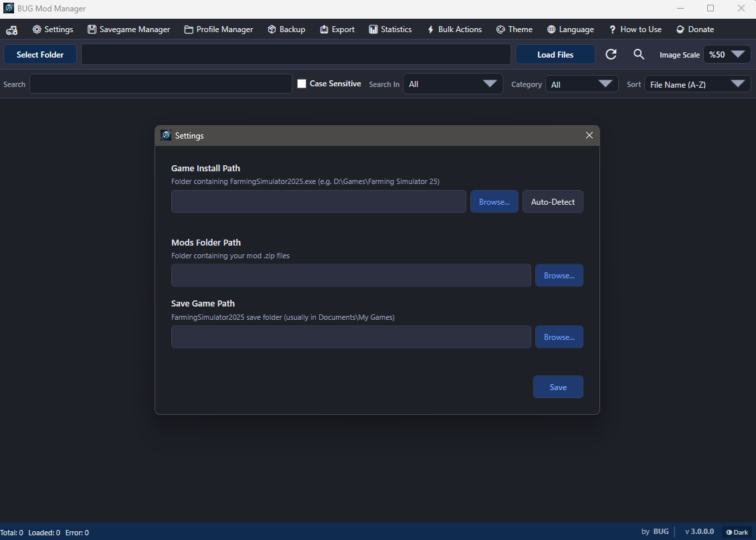Open the Backup tool

pyautogui.click(x=286, y=29)
